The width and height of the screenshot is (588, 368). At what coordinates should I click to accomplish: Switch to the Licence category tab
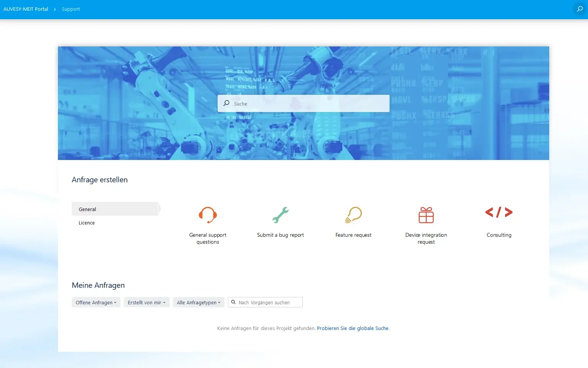click(86, 223)
